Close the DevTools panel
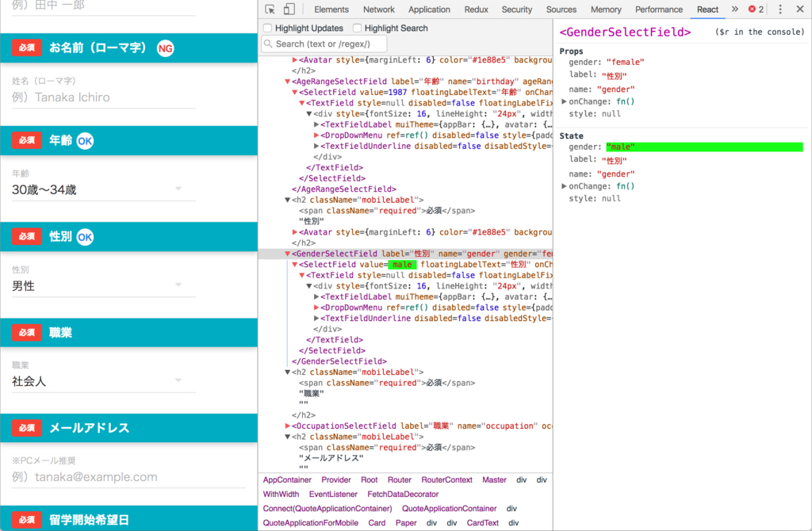This screenshot has height=531, width=812. click(x=799, y=10)
